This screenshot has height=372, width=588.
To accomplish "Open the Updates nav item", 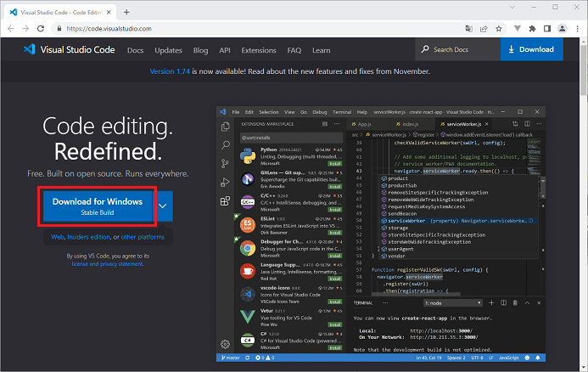I will [x=168, y=50].
